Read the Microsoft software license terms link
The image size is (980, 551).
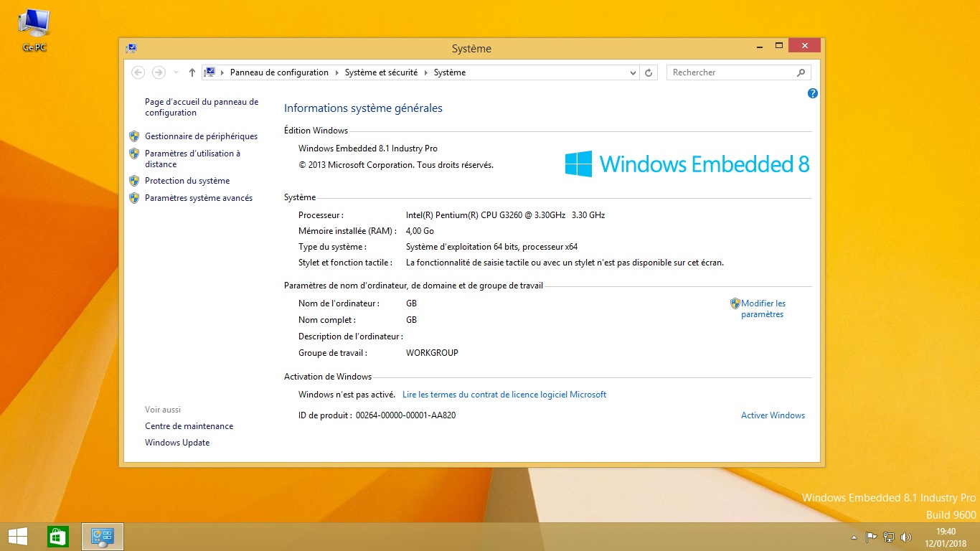pos(504,395)
